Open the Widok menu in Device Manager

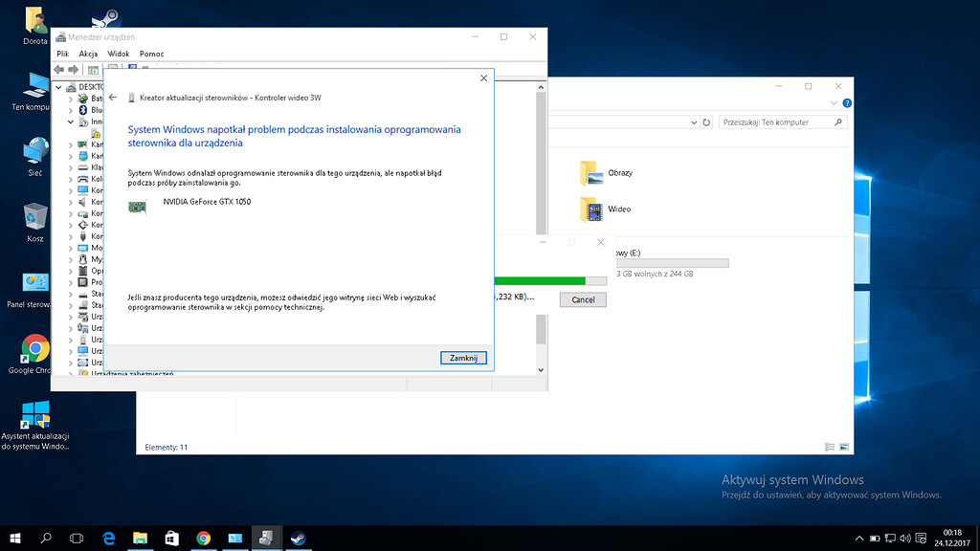pyautogui.click(x=118, y=54)
